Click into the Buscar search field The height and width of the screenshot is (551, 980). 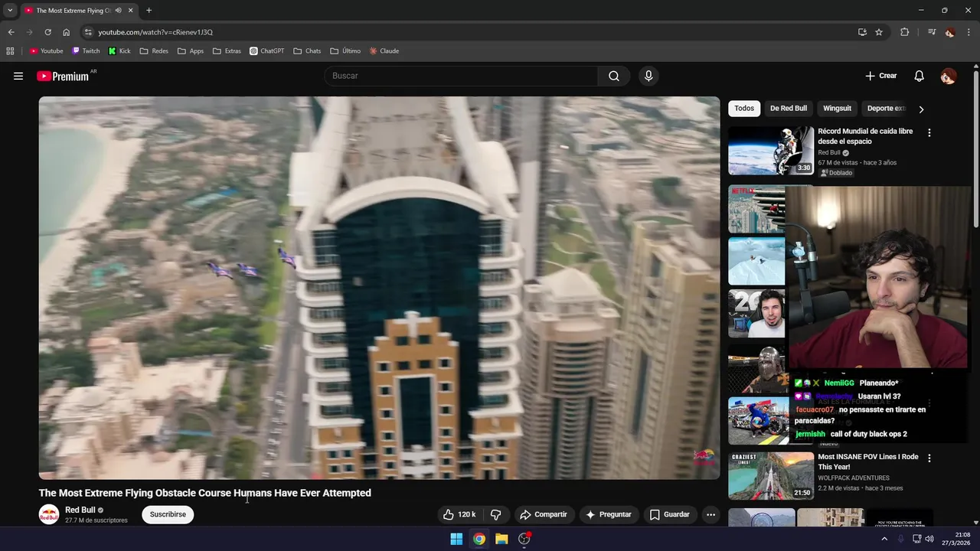pyautogui.click(x=461, y=76)
